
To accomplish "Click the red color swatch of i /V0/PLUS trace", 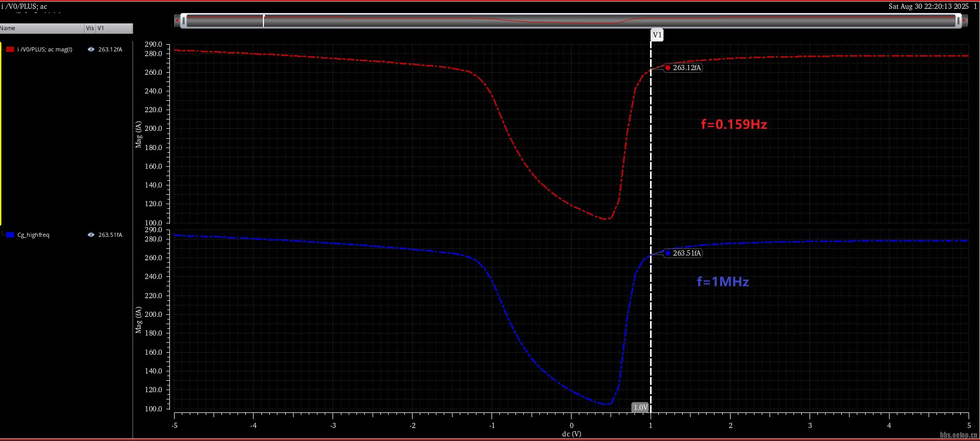I will click(x=10, y=49).
